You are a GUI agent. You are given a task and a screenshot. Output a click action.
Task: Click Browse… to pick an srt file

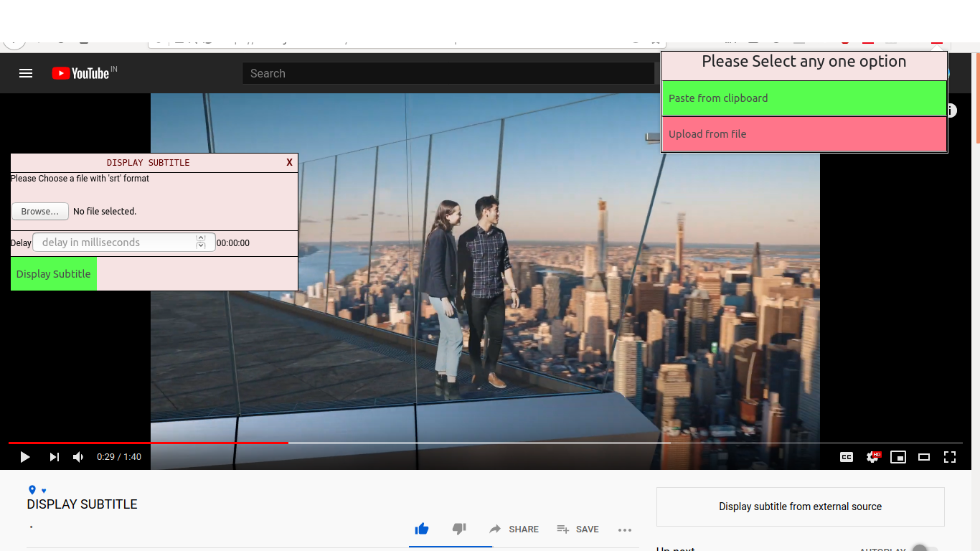click(x=40, y=212)
